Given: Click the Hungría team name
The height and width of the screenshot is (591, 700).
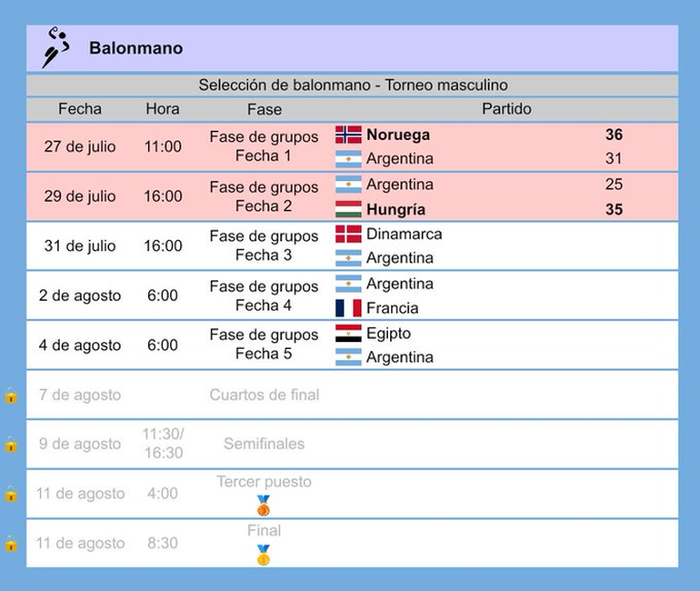Looking at the screenshot, I should point(395,209).
